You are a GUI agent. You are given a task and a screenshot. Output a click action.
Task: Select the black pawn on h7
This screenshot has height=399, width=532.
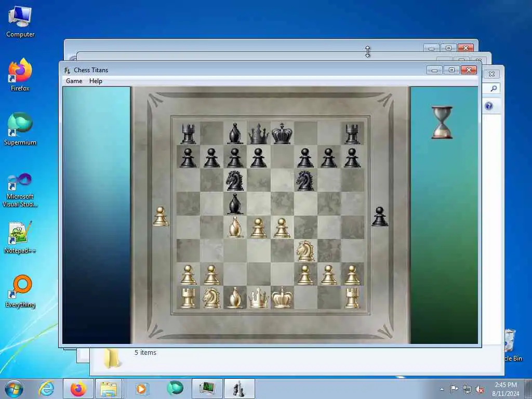coord(352,158)
